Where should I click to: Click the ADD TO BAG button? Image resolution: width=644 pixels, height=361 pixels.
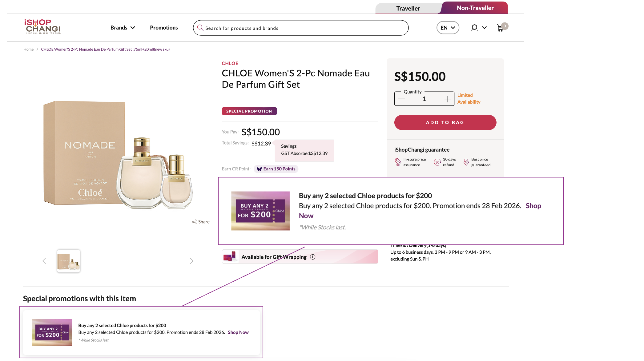[445, 122]
